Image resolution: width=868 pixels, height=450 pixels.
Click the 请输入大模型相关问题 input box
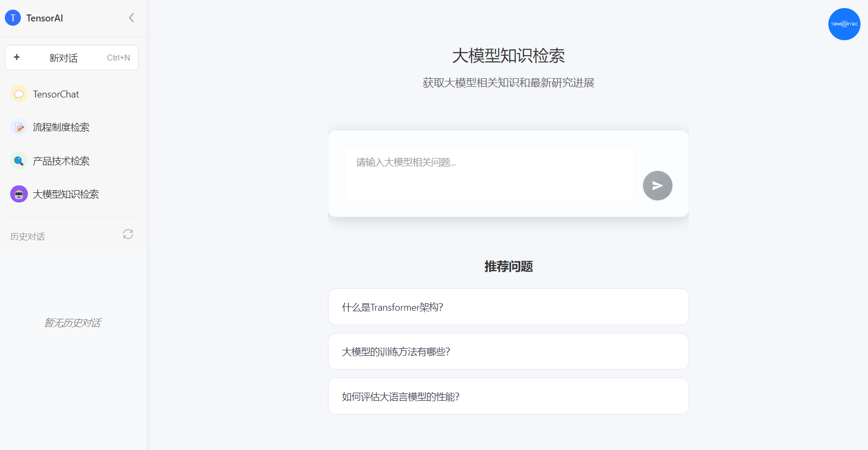point(489,173)
